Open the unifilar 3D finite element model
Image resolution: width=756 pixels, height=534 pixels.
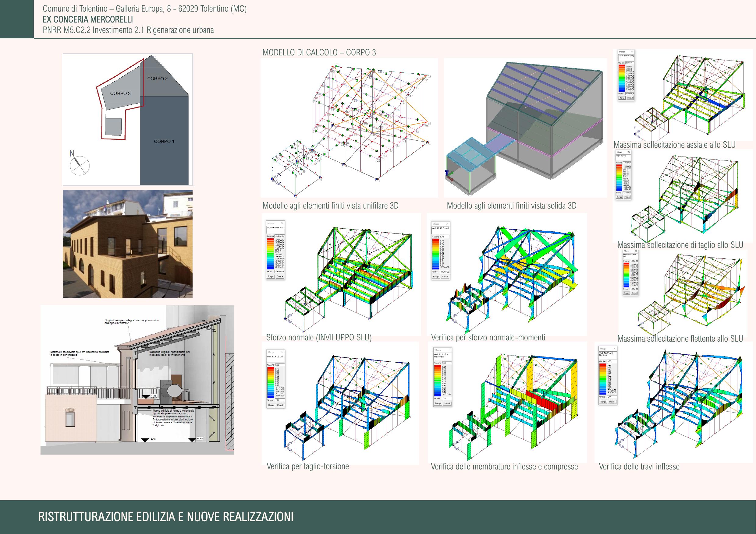click(x=349, y=128)
